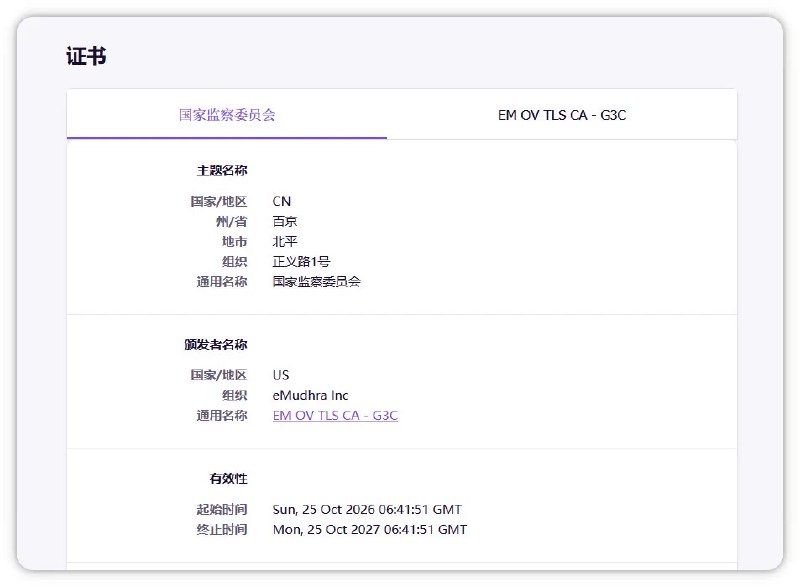Click the 有效性 section heading

(x=229, y=478)
